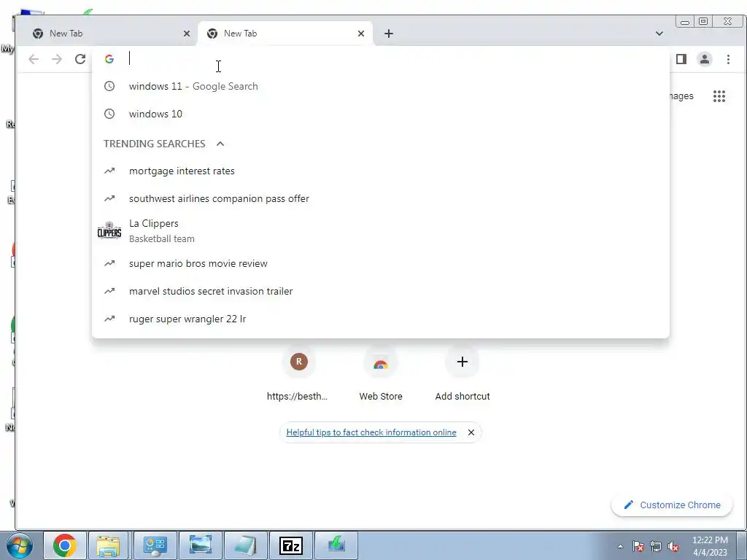This screenshot has width=747, height=560.
Task: Open the profile avatar button
Action: (705, 59)
